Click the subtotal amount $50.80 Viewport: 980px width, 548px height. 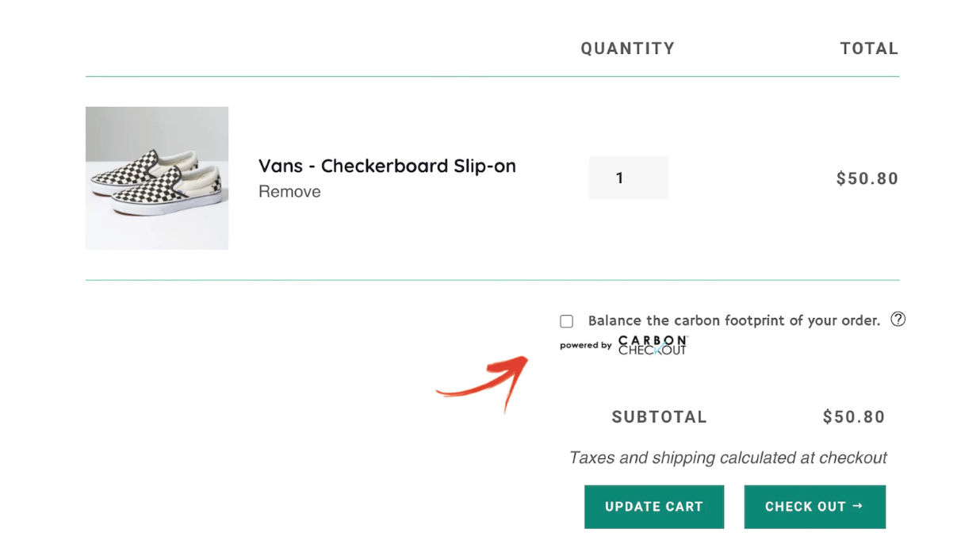pyautogui.click(x=853, y=417)
